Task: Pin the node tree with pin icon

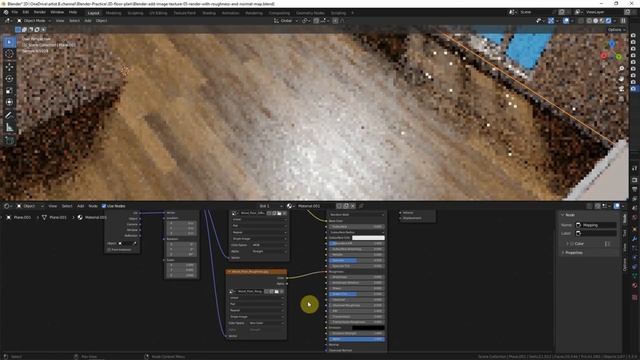Action: tap(362, 206)
